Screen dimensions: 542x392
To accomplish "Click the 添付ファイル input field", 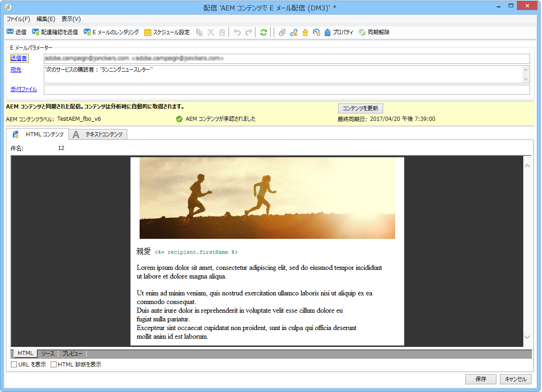I will coord(287,90).
